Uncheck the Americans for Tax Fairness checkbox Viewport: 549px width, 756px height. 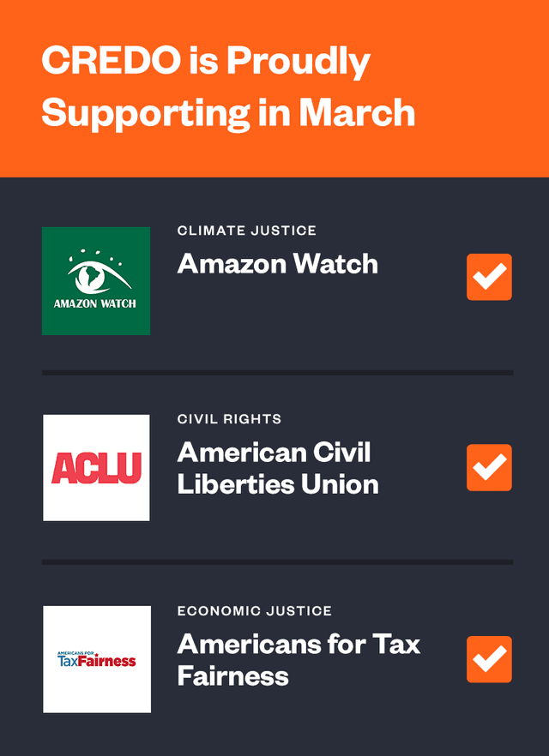click(x=489, y=659)
